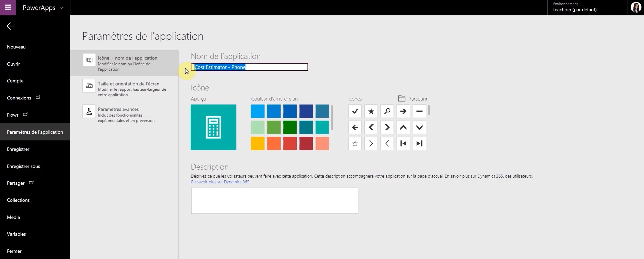Pick the medium green swatch

point(274,127)
